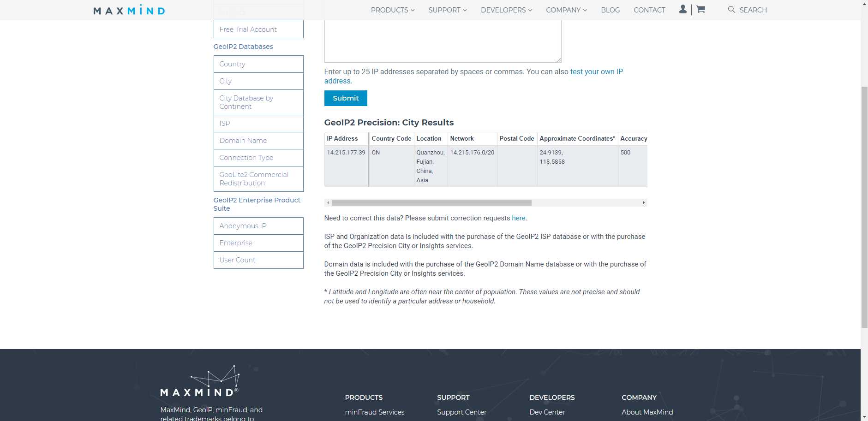Select ISP database in sidebar
868x421 pixels.
[258, 124]
